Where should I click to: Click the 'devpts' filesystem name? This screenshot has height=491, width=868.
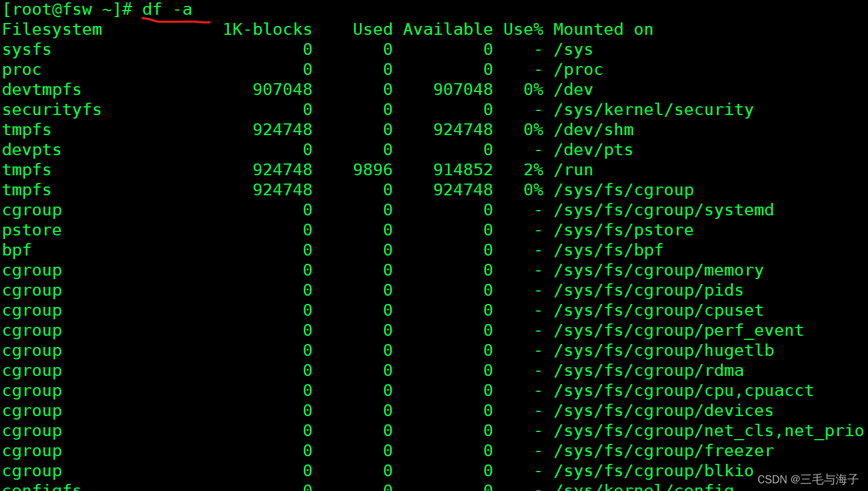point(32,150)
